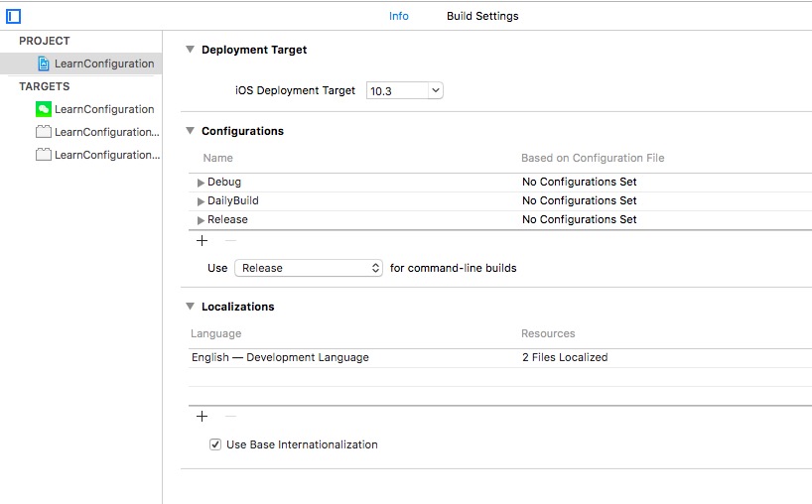812x504 pixels.
Task: Remove localization with minus button under Localizations
Action: (231, 416)
